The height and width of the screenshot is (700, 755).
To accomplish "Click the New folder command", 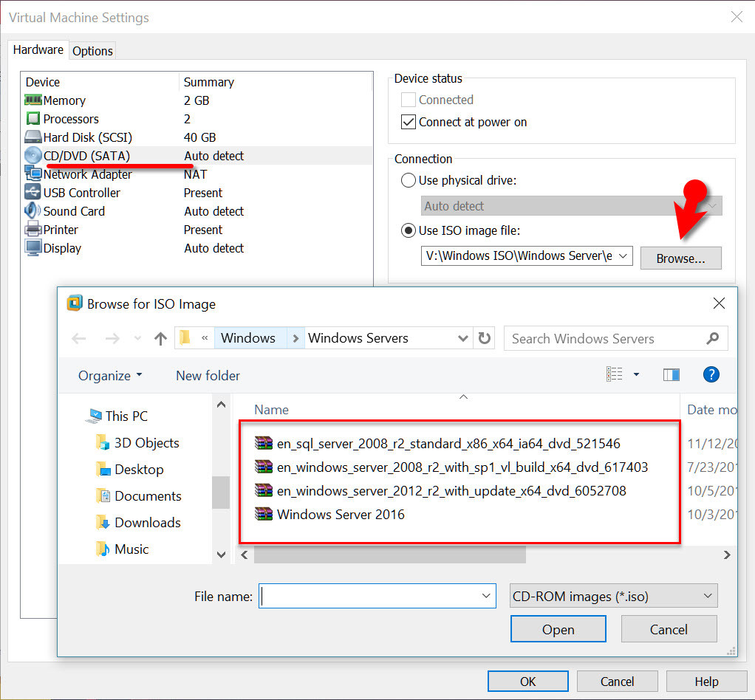I will coord(208,375).
